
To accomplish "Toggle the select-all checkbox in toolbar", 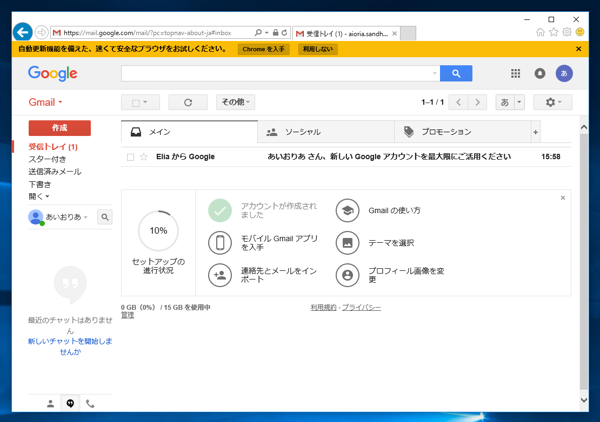I will click(x=136, y=103).
